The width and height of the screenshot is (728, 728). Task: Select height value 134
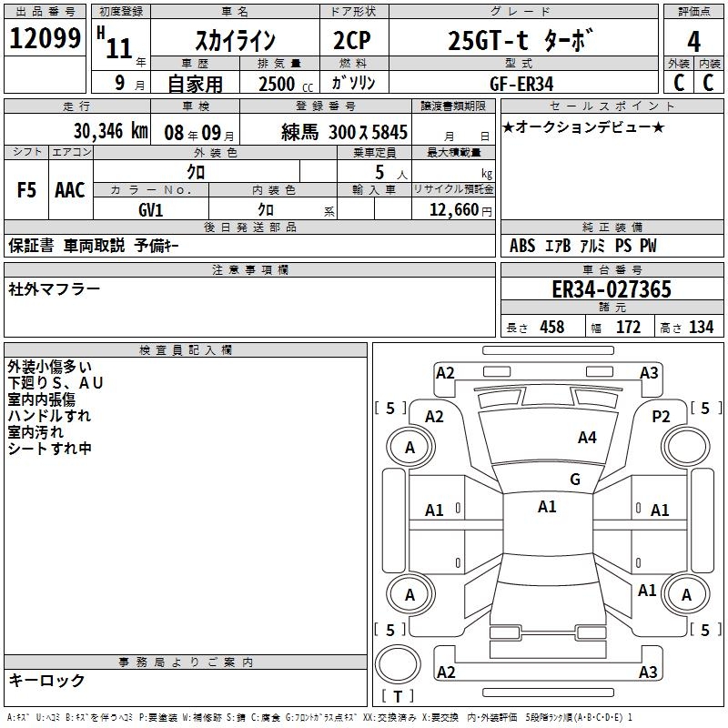(701, 327)
